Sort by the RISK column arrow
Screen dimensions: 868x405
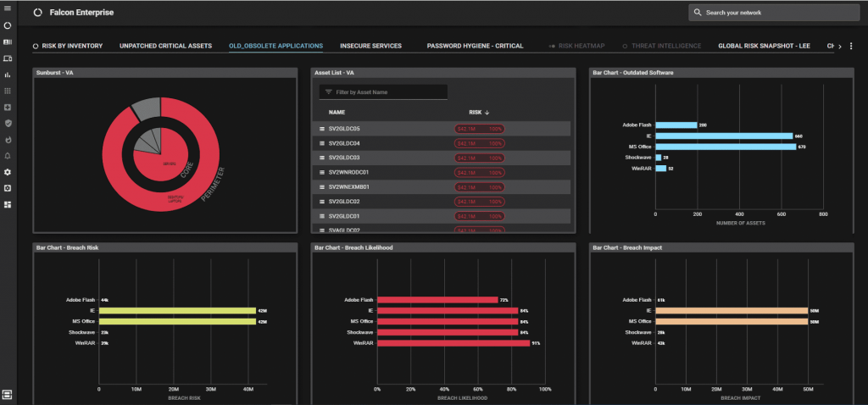coord(487,113)
